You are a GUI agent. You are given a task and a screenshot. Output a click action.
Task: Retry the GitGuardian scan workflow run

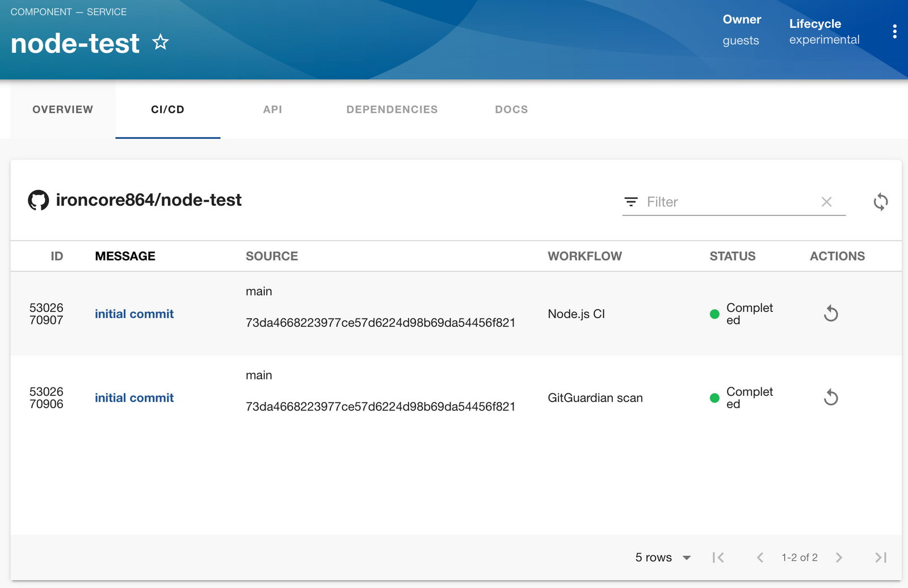click(x=831, y=397)
